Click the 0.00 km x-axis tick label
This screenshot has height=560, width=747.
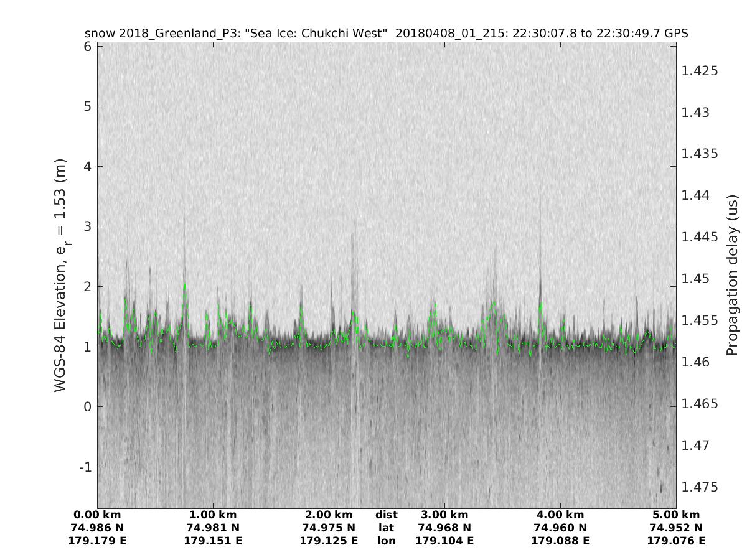(97, 515)
